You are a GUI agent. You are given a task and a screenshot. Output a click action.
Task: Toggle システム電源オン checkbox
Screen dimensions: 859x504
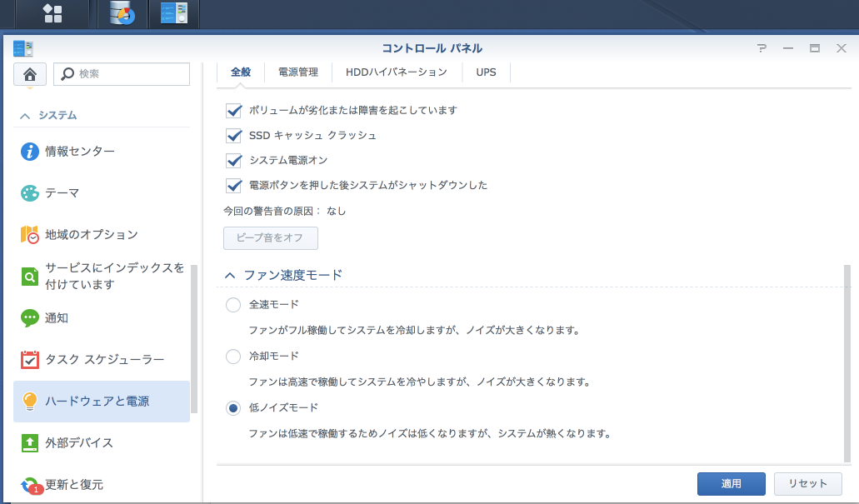[x=233, y=160]
